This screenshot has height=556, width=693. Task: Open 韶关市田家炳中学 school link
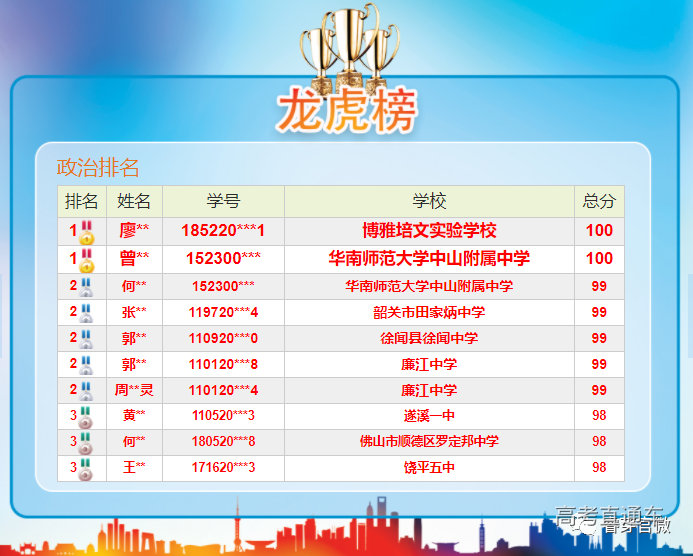[429, 312]
